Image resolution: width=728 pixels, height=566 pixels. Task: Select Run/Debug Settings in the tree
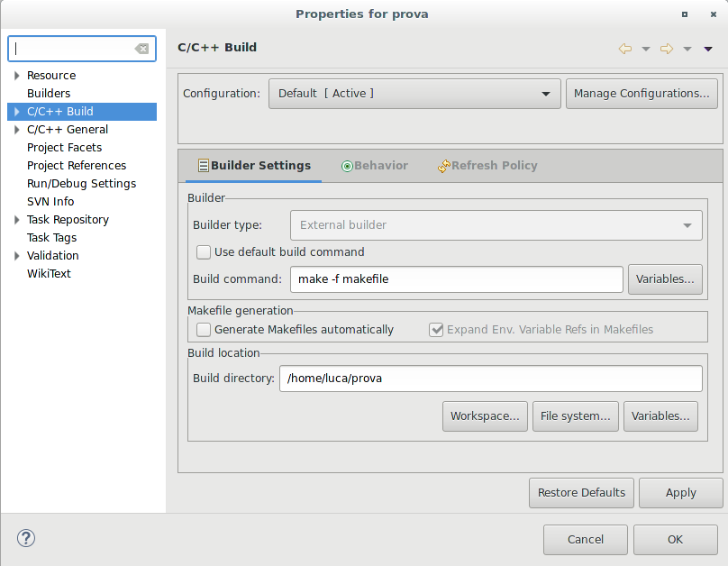(x=81, y=184)
